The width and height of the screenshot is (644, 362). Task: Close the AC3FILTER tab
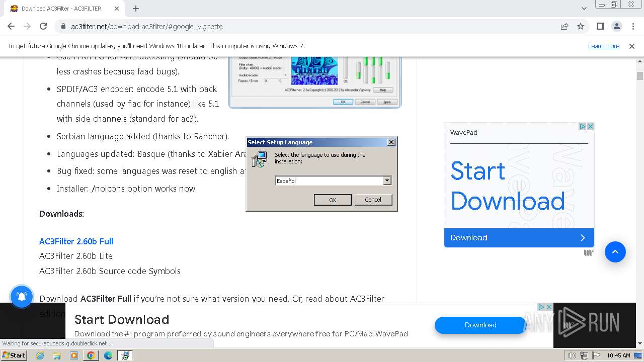(x=117, y=9)
